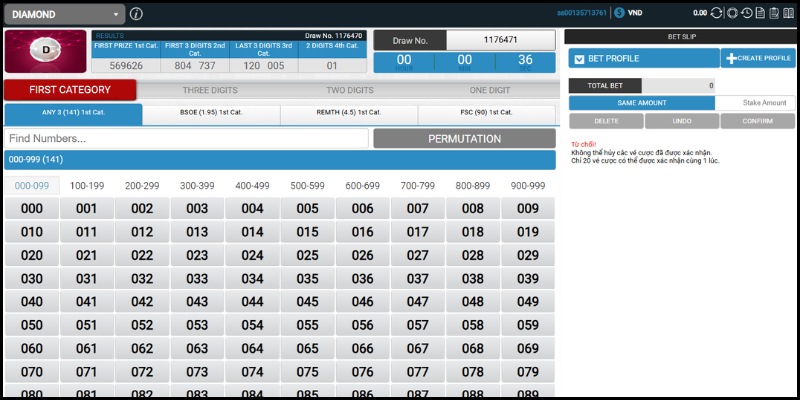The height and width of the screenshot is (400, 800).
Task: Click the countdown seconds 36 display
Action: pyautogui.click(x=525, y=60)
